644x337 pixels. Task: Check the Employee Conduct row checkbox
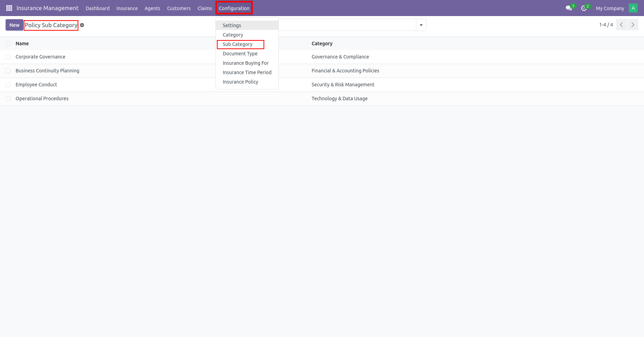click(8, 85)
